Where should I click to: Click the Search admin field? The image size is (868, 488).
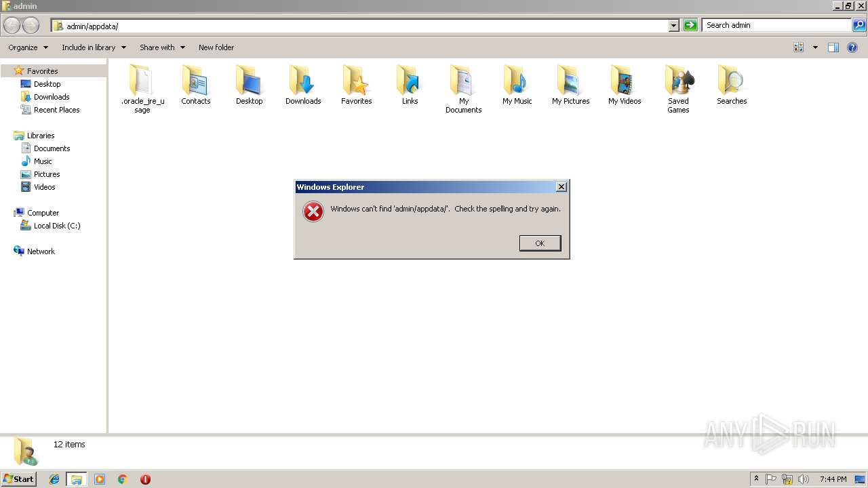pyautogui.click(x=777, y=25)
